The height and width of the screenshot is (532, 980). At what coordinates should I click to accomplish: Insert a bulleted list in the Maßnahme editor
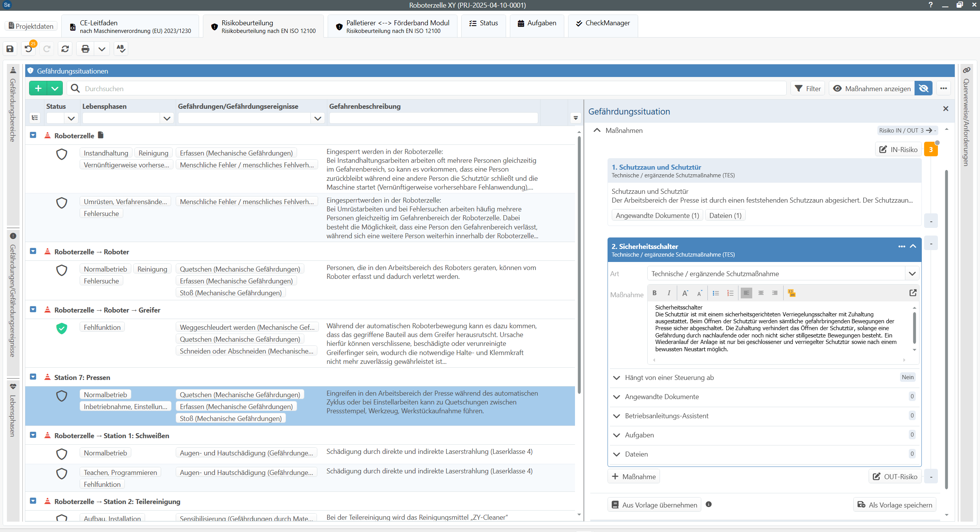point(715,293)
